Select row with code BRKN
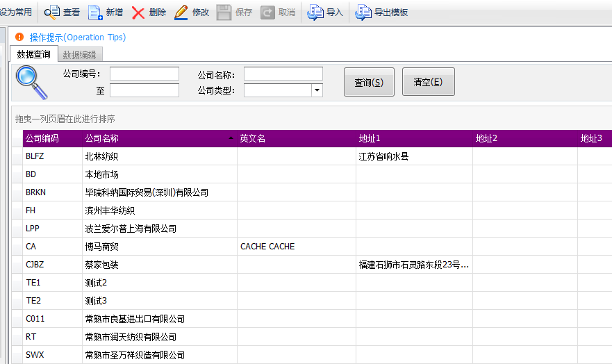 (x=52, y=192)
